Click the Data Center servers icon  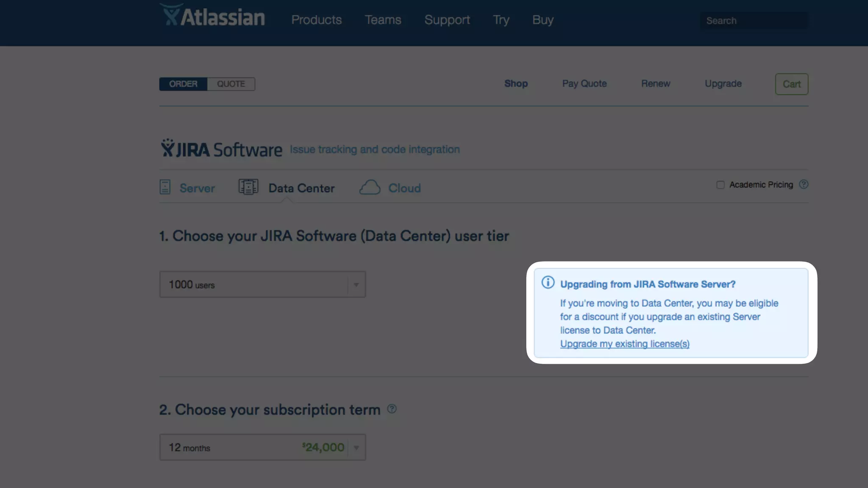coord(248,187)
